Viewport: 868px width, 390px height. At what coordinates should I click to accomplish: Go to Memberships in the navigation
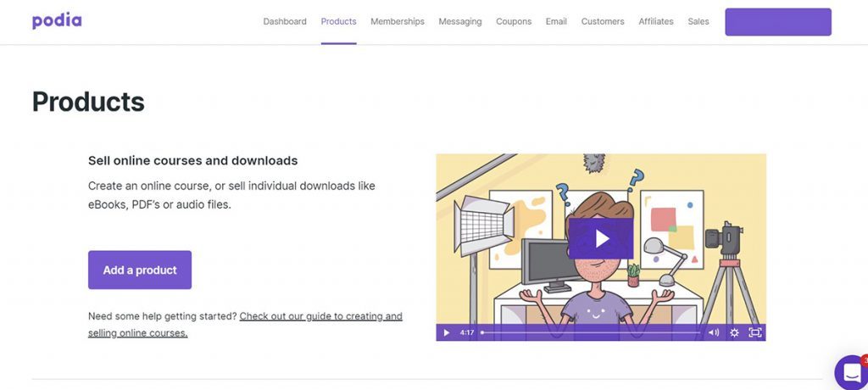point(398,22)
